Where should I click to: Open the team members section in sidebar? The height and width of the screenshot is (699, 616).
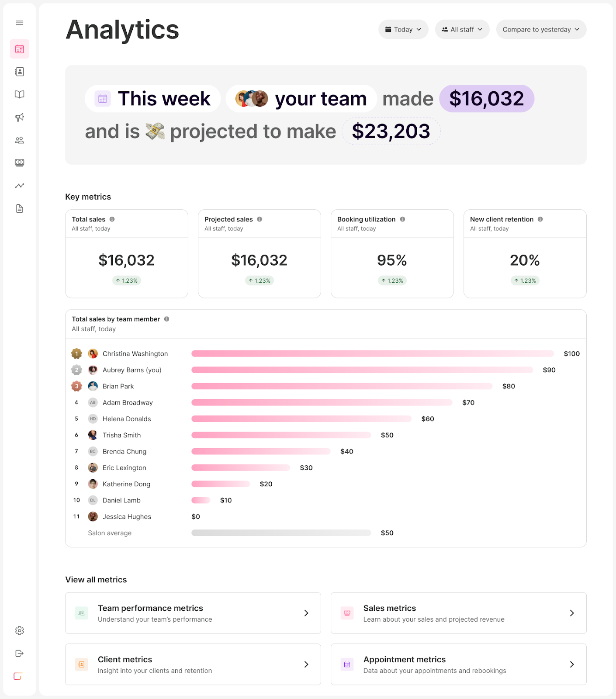click(x=19, y=140)
